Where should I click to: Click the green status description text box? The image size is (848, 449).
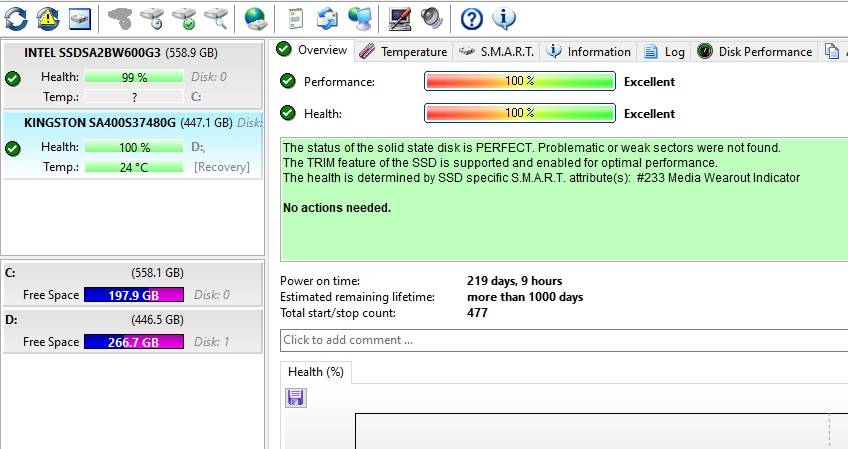click(564, 200)
